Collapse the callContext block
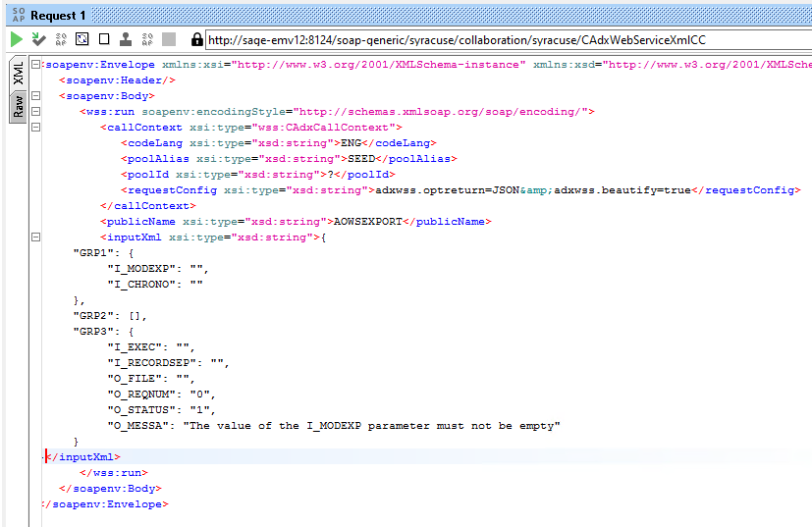Viewport: 812px width, 527px height. pos(36,128)
